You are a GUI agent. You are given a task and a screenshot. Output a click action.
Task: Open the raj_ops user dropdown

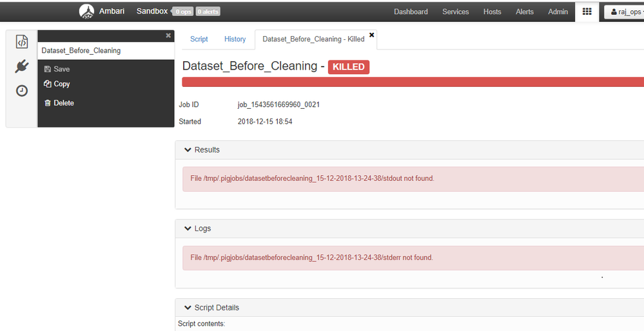pos(624,12)
